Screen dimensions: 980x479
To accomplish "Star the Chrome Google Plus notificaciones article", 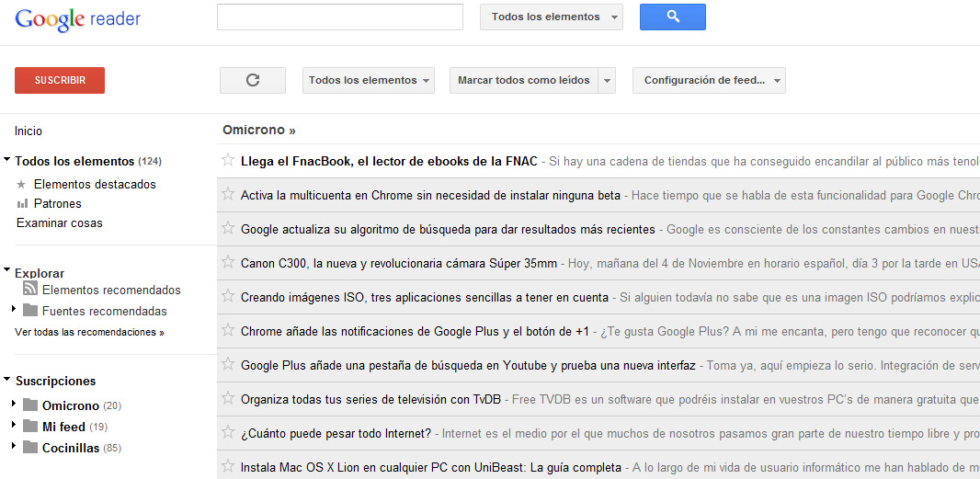I will 228,329.
